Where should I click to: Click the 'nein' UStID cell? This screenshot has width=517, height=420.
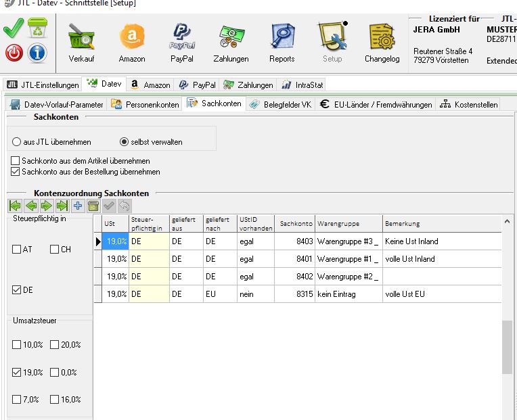(x=256, y=294)
